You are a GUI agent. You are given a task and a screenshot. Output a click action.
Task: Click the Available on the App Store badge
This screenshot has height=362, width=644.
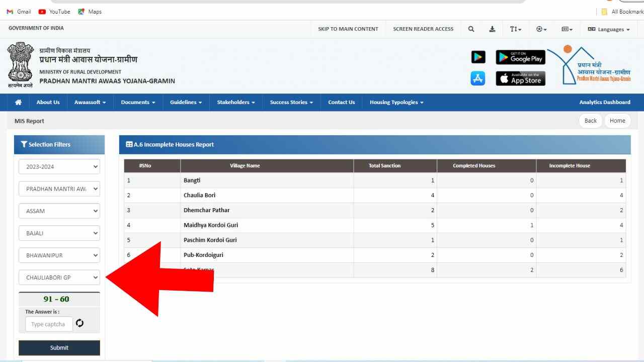(x=520, y=78)
